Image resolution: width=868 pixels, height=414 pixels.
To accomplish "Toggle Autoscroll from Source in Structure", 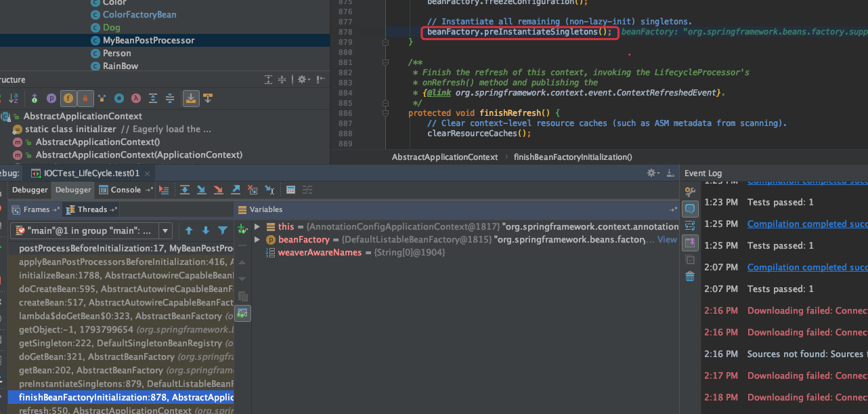I will (x=208, y=99).
